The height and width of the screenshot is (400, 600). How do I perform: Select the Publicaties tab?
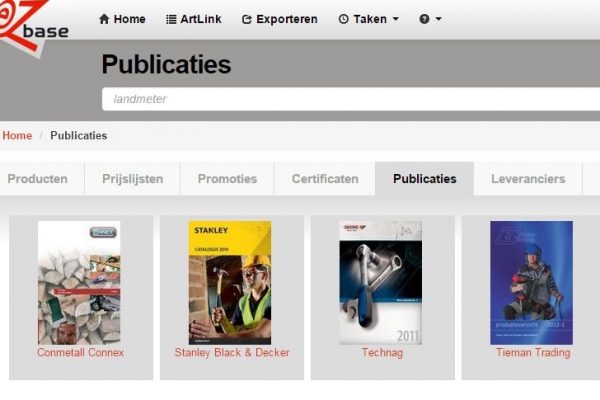coord(424,179)
